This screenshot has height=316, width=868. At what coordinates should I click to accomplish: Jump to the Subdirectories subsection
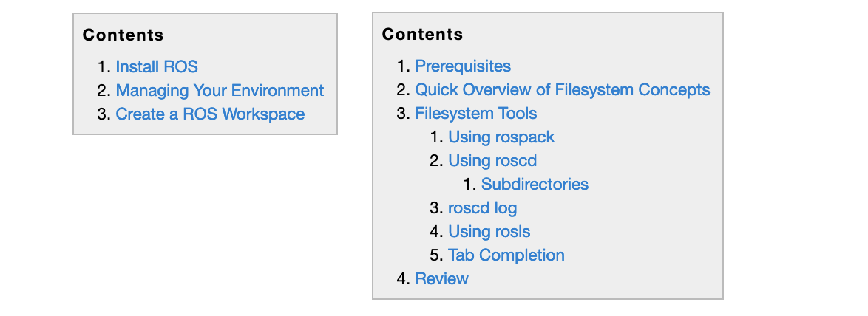pos(535,184)
